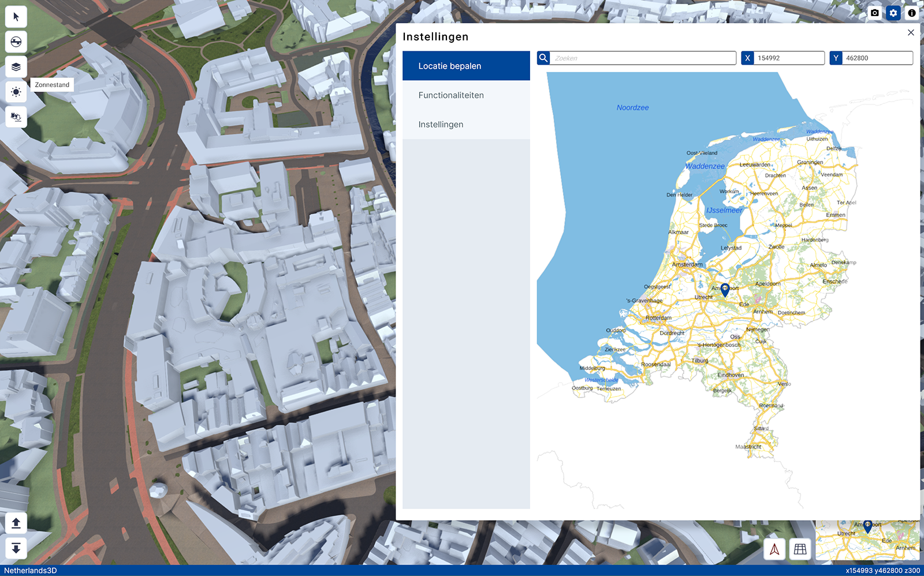Select the Locatie bepalen tab
Image resolution: width=924 pixels, height=576 pixels.
tap(466, 66)
